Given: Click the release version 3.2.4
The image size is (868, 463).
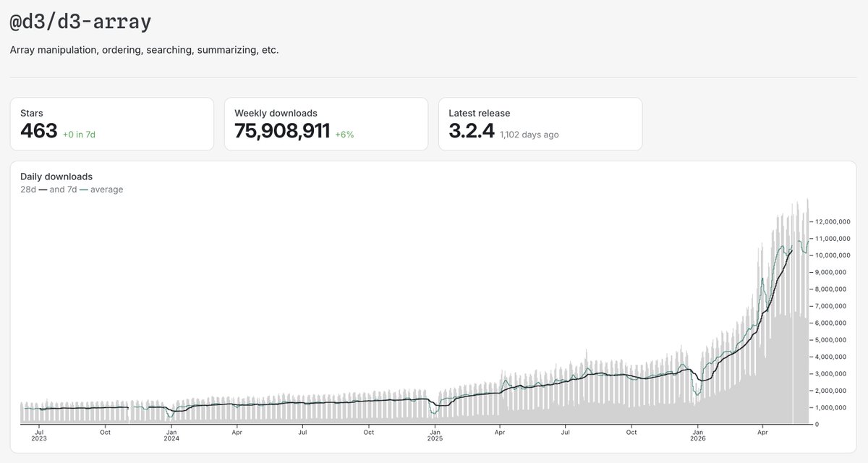Looking at the screenshot, I should 471,131.
